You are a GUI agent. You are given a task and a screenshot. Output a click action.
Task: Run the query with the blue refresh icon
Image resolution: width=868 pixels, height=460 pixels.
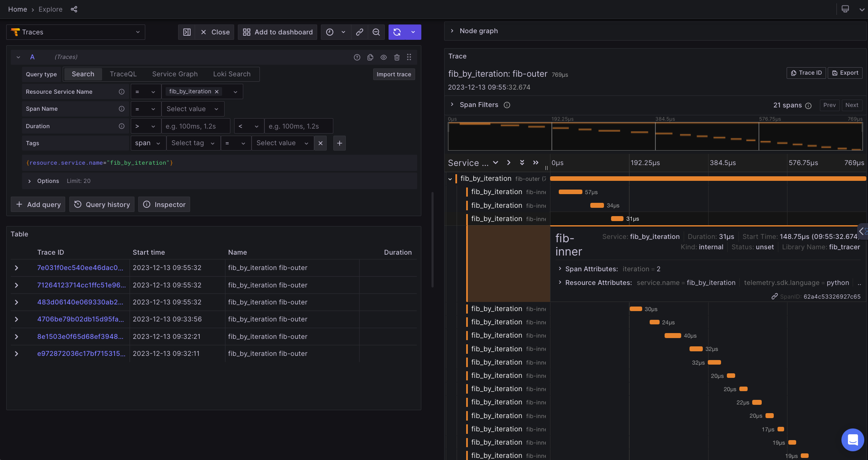click(x=397, y=32)
